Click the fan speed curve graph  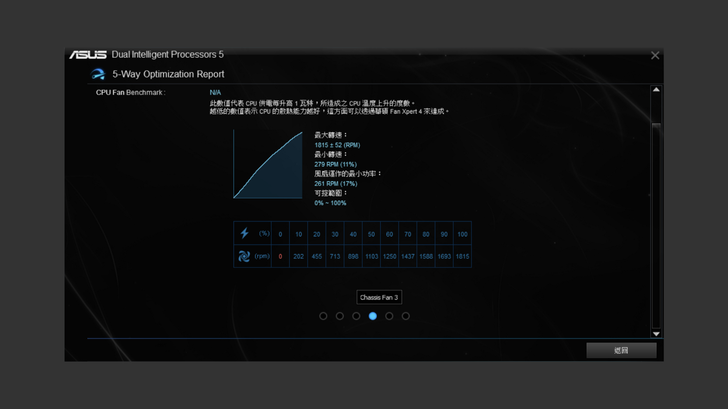(268, 164)
